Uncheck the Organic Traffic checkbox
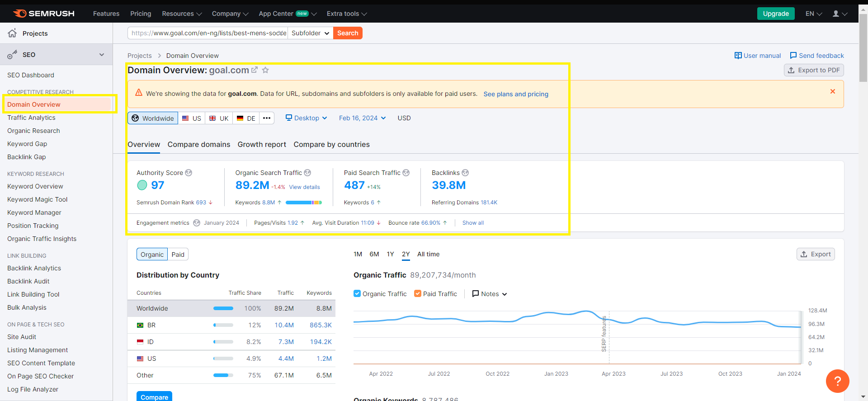This screenshot has width=868, height=401. (357, 293)
